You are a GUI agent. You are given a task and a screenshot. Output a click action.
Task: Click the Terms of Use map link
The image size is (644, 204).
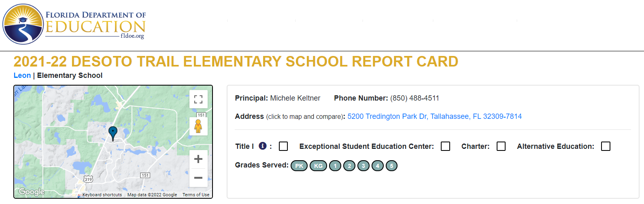(x=196, y=195)
